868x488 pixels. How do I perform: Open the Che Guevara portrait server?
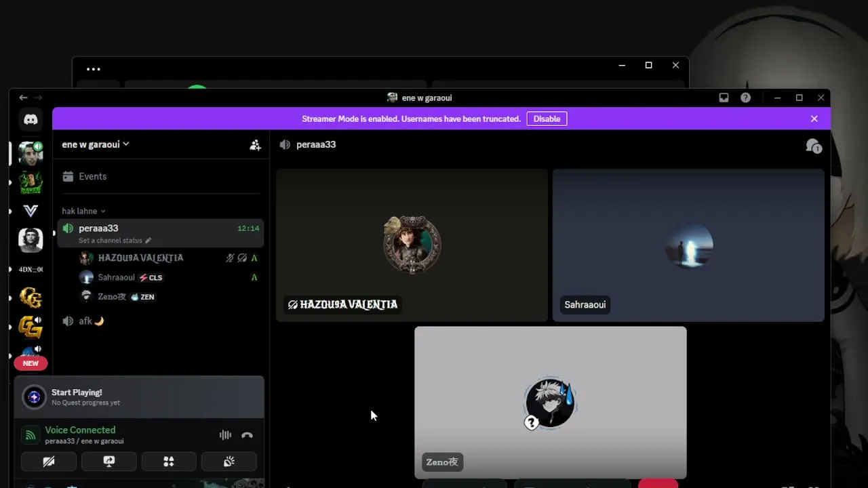(31, 240)
